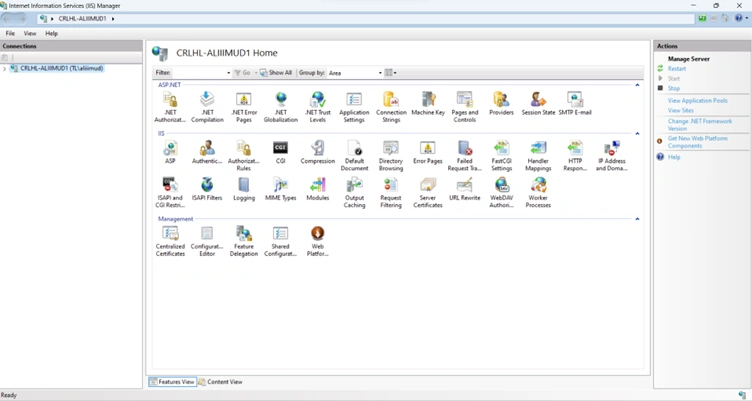Restart the server from Actions
This screenshot has height=401, width=752.
[677, 69]
